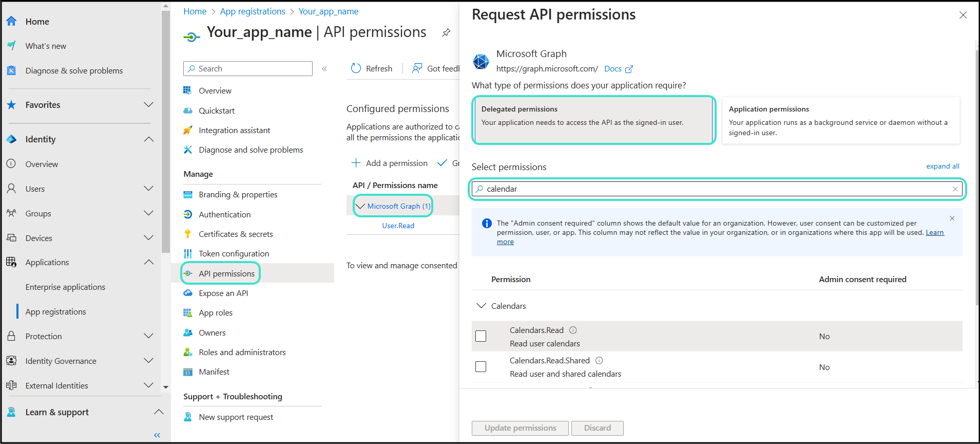
Task: Click the Got feedback icon
Action: 417,68
